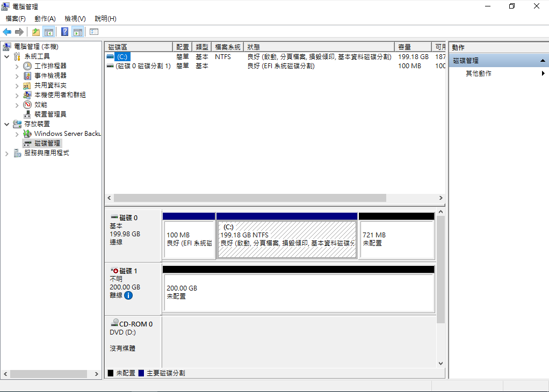This screenshot has height=392, width=549.
Task: Click the 磁碟 1 header label
Action: 128,271
